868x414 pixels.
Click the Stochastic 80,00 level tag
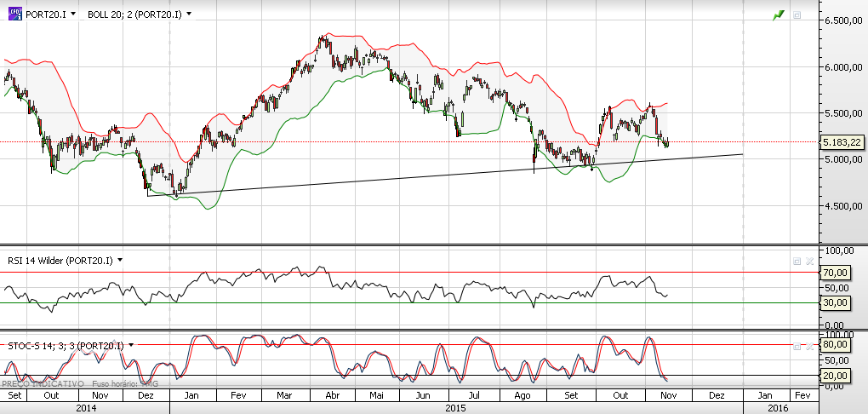pyautogui.click(x=836, y=345)
